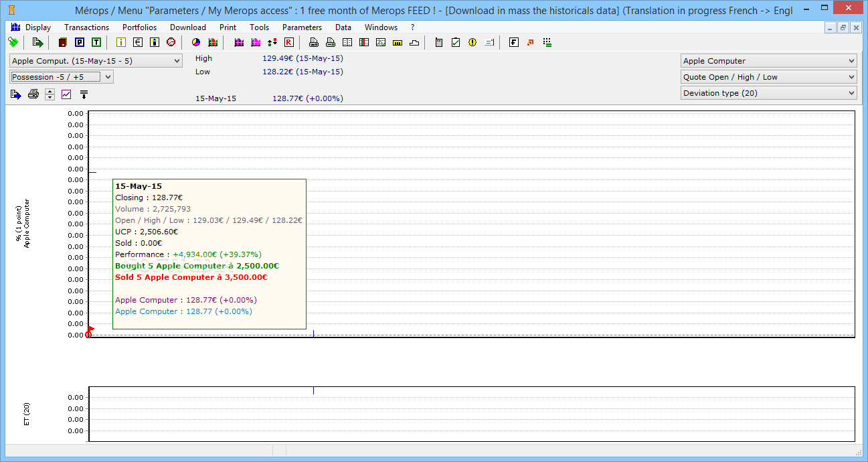Click the small printer icon below Possession dropdown
This screenshot has width=868, height=462.
tap(33, 94)
